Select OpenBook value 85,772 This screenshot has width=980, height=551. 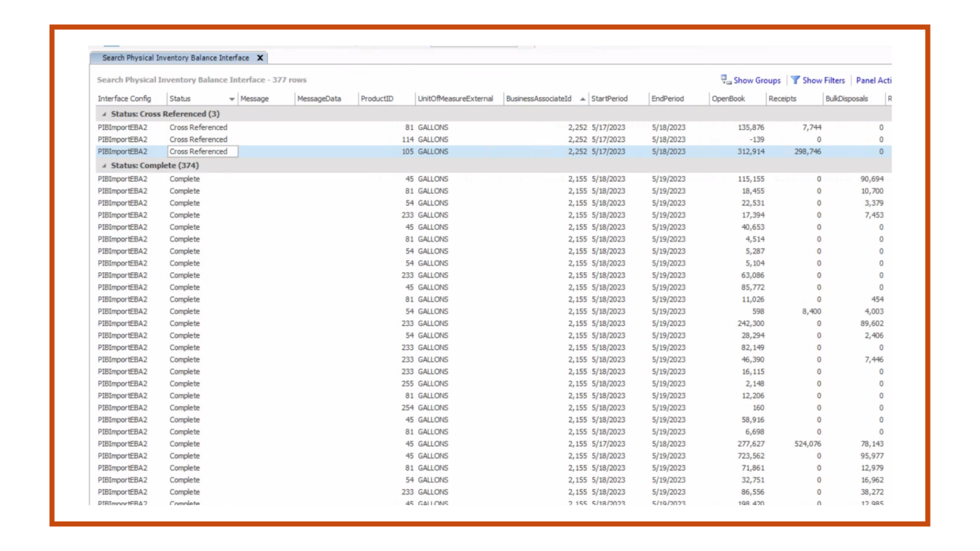[753, 288]
